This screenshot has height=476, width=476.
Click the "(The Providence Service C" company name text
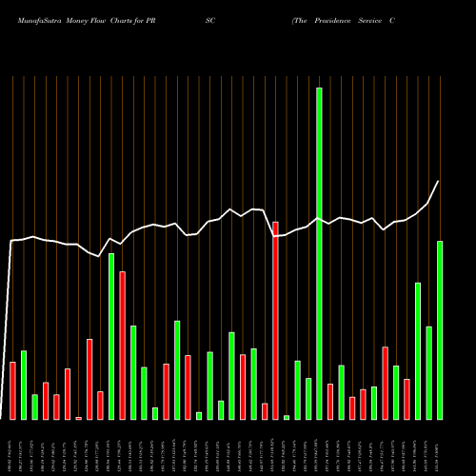point(344,21)
